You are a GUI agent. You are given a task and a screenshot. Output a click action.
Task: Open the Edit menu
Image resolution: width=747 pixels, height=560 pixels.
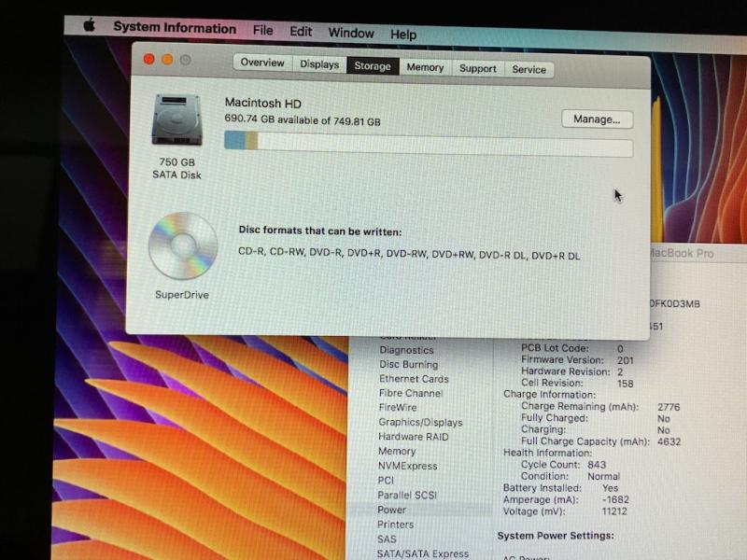pos(301,32)
